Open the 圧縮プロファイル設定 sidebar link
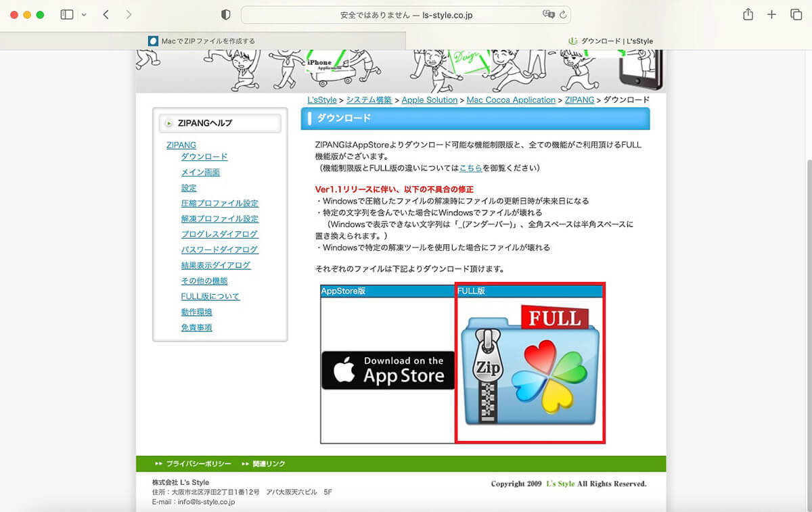The height and width of the screenshot is (512, 812). pyautogui.click(x=220, y=204)
